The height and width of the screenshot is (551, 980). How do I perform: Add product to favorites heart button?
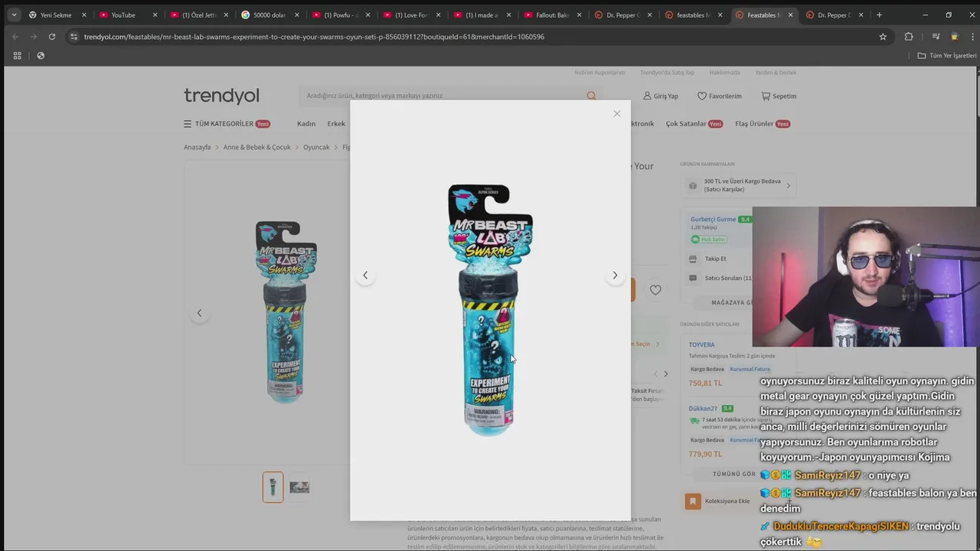(x=655, y=290)
